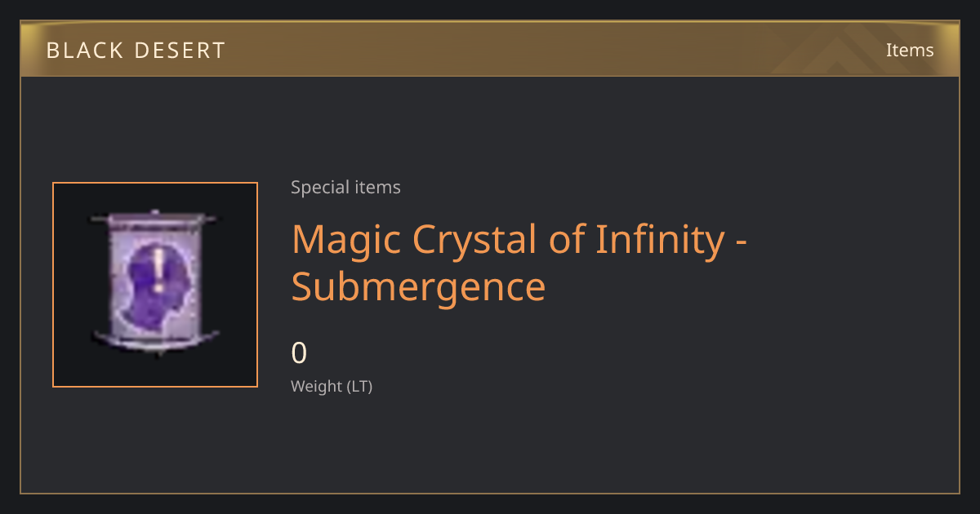This screenshot has height=514, width=980.
Task: Click the BLACK DESERT header title
Action: click(136, 51)
